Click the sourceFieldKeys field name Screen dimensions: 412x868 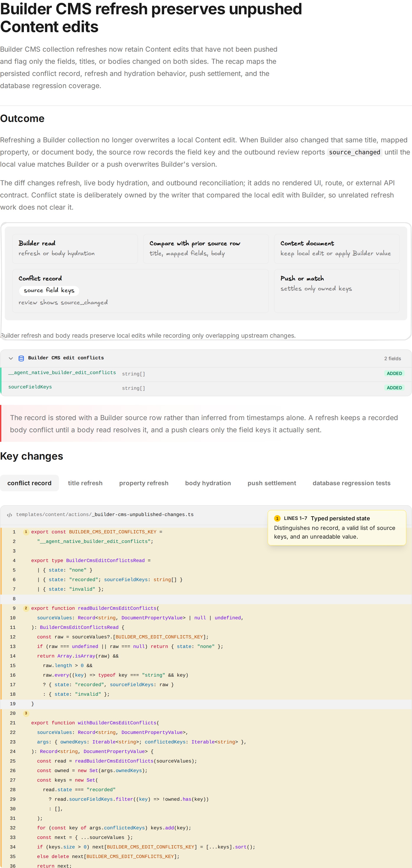pyautogui.click(x=30, y=387)
